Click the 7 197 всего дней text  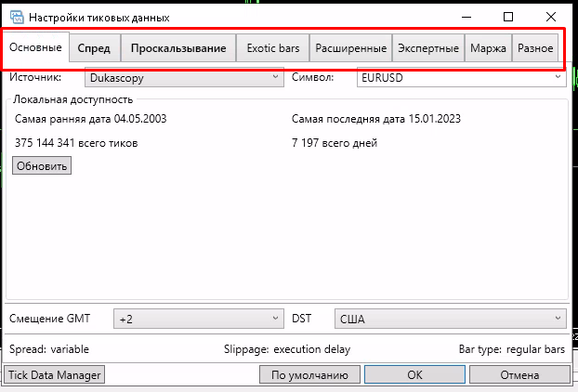tap(335, 142)
